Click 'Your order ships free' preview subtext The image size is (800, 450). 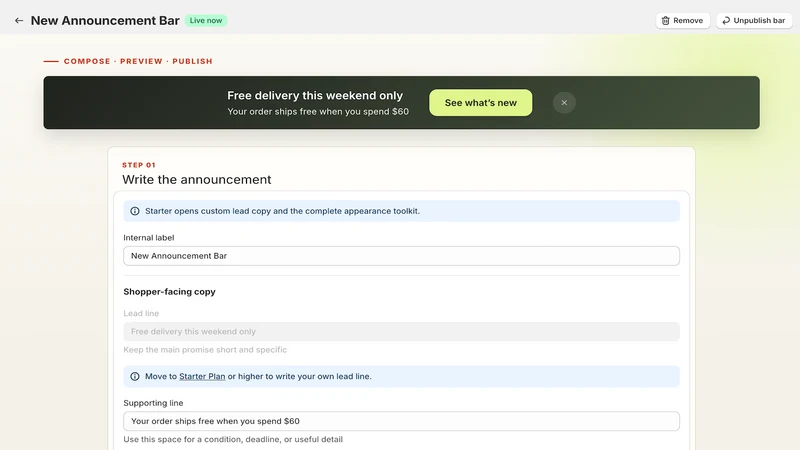(x=318, y=111)
